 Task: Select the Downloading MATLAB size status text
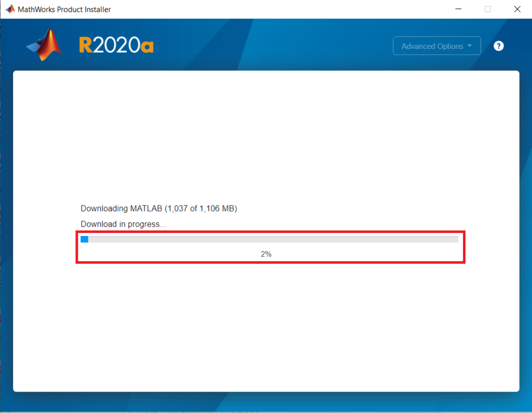tap(158, 209)
